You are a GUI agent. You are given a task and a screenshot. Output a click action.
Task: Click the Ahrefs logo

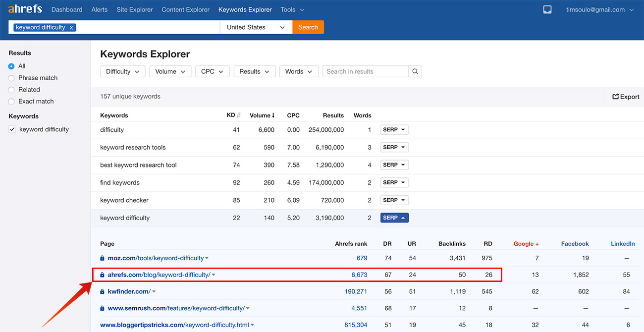click(25, 8)
